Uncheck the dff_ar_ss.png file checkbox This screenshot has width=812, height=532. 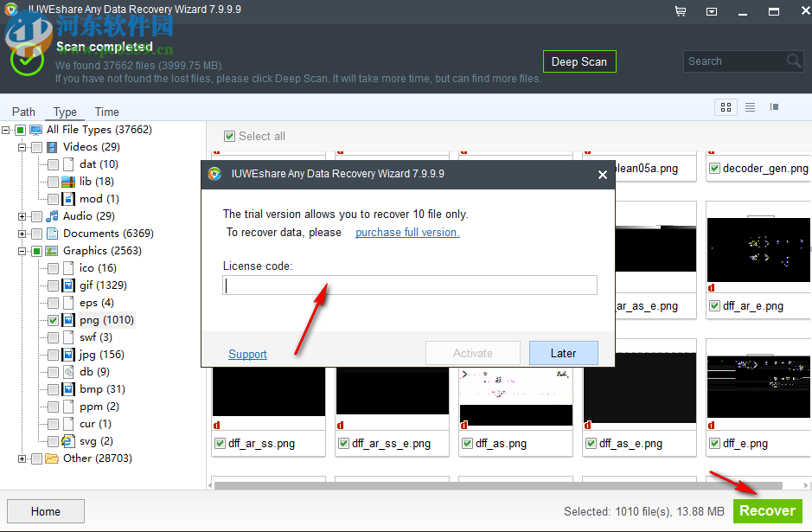(x=221, y=444)
